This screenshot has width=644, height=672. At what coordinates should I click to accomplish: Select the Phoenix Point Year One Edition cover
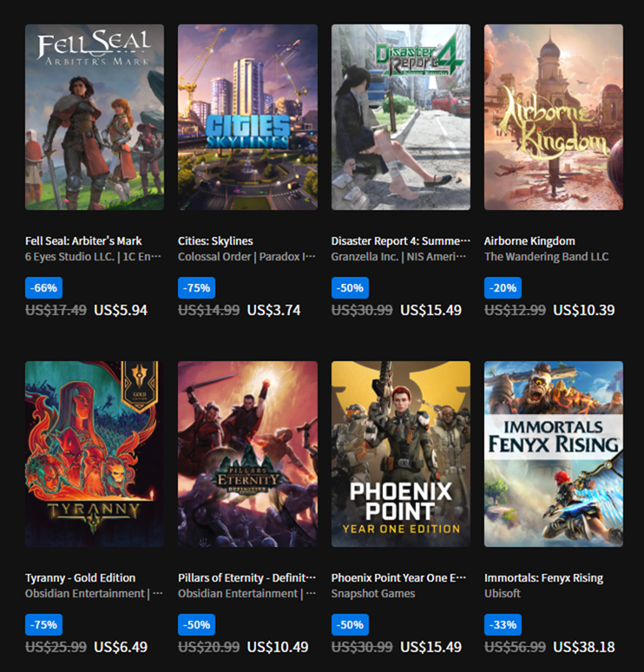[x=401, y=454]
